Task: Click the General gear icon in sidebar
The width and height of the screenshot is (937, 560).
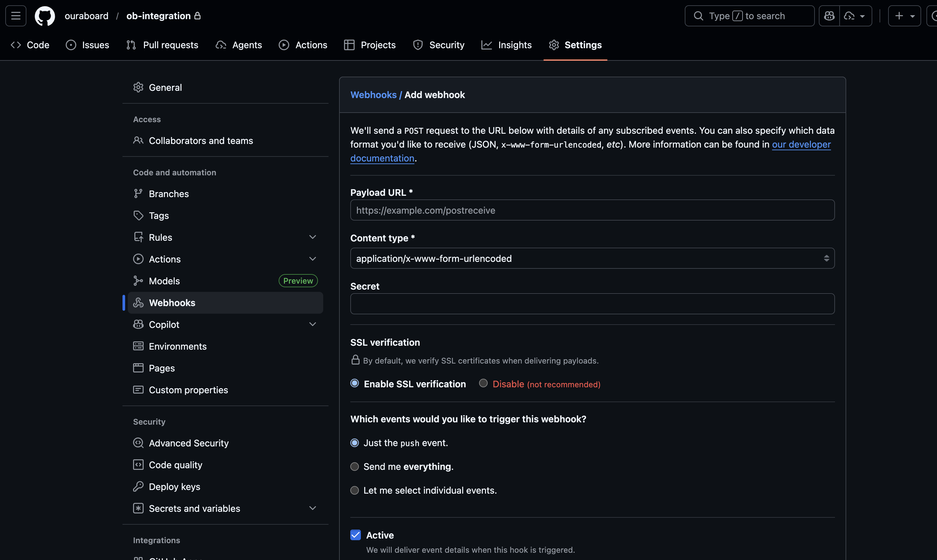Action: [138, 87]
